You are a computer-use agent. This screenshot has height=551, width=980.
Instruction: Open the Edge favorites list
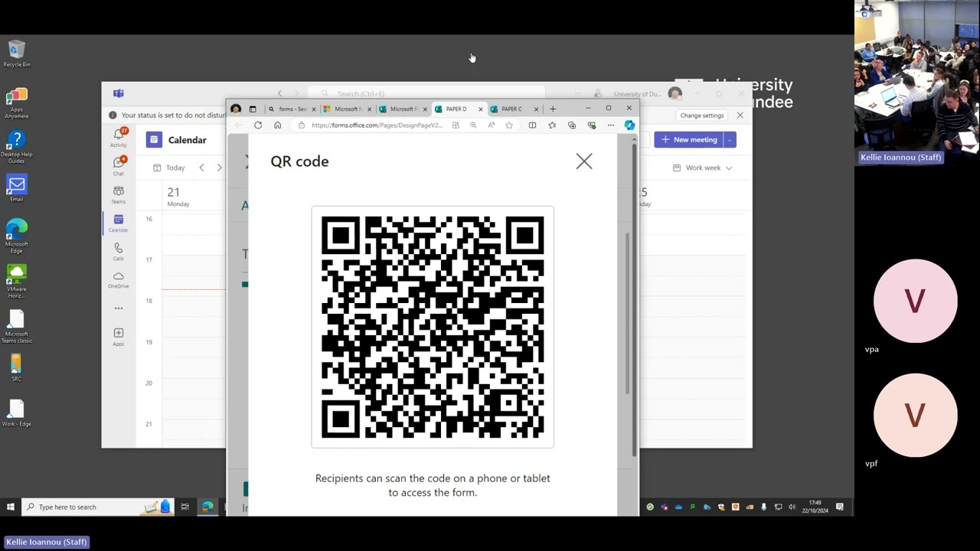coord(552,126)
